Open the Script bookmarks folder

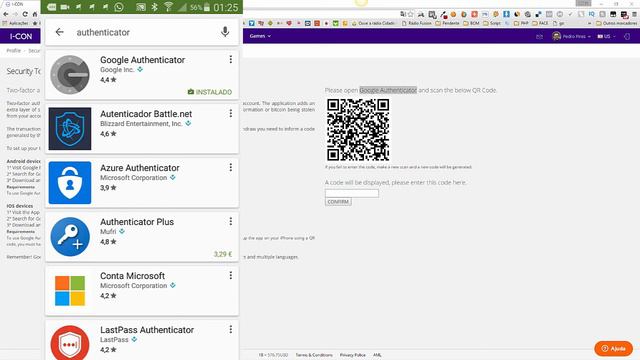tap(492, 23)
